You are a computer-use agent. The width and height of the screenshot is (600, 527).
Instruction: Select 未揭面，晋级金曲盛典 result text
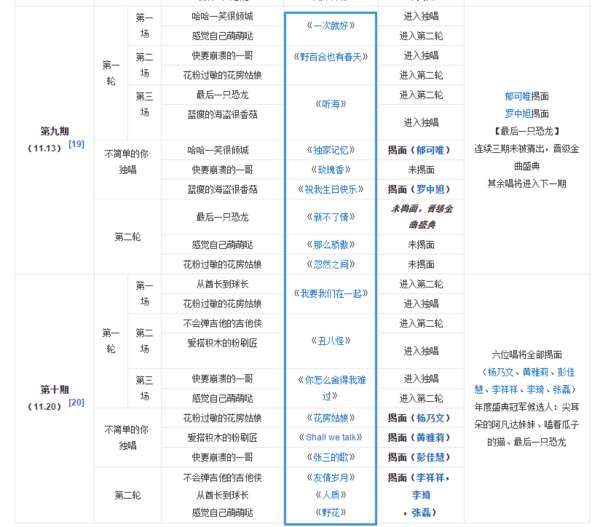(x=421, y=217)
